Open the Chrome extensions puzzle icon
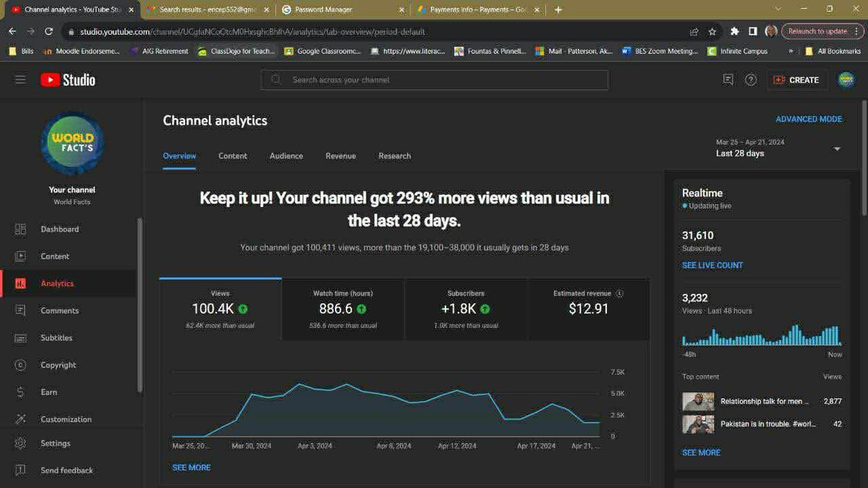Viewport: 868px width, 488px height. point(735,32)
